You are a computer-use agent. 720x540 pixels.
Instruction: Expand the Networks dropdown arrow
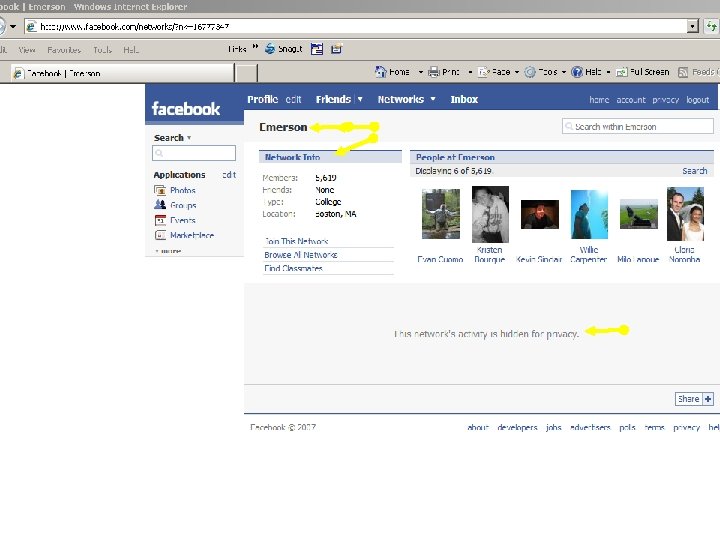coord(433,99)
